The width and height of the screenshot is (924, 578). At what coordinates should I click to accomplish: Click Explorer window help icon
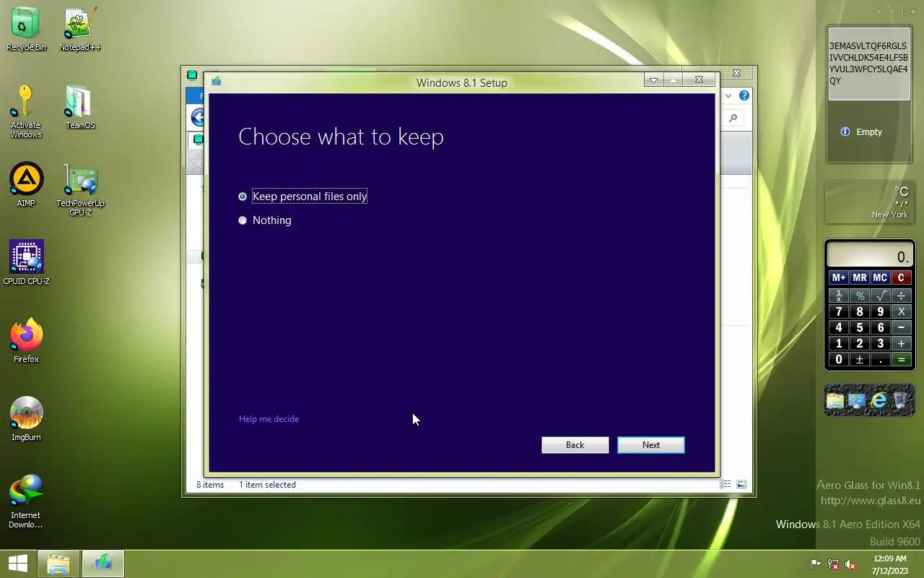point(744,95)
